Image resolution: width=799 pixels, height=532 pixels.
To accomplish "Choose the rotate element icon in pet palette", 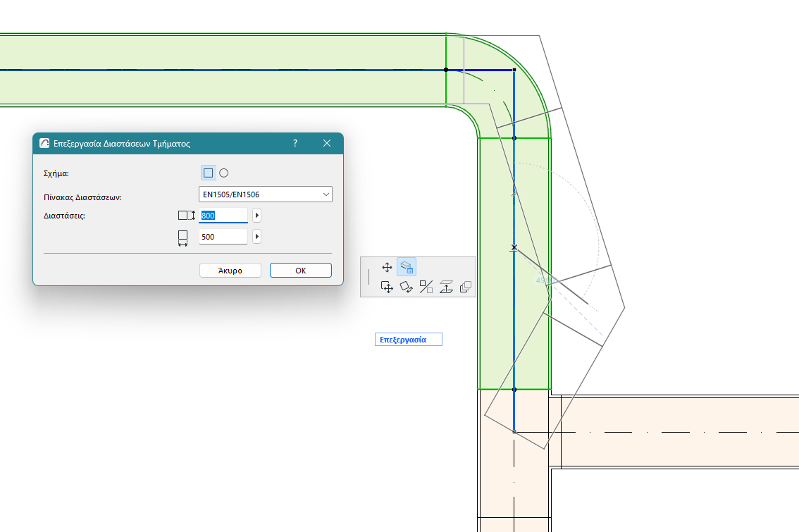I will pos(406,287).
